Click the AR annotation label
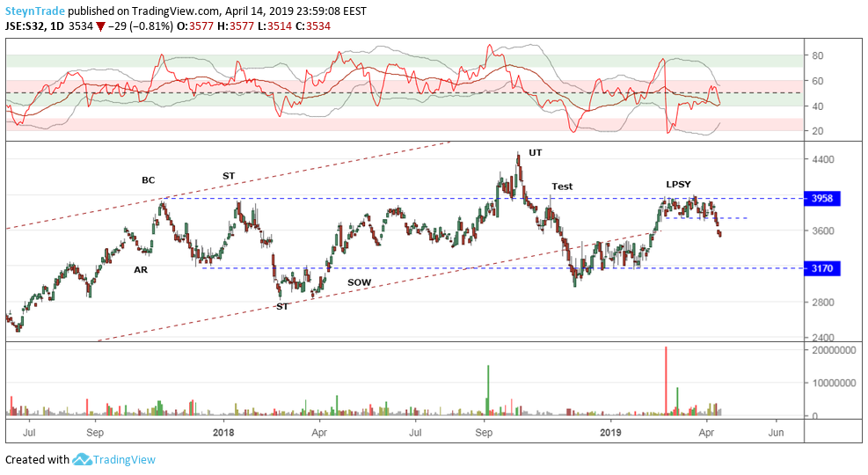 (141, 270)
